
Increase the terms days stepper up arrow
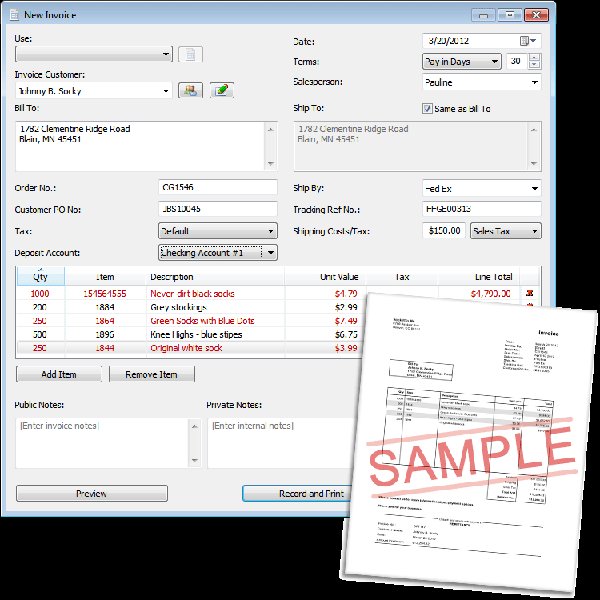click(534, 57)
